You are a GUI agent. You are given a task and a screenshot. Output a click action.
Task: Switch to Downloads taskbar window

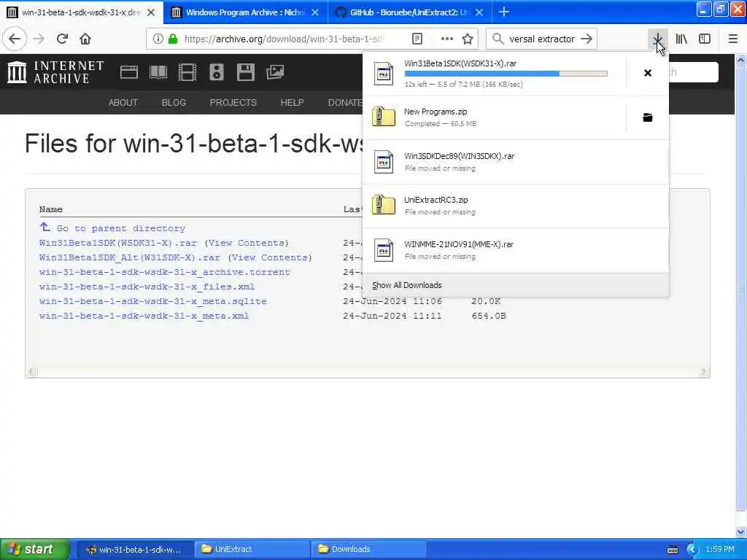(369, 549)
